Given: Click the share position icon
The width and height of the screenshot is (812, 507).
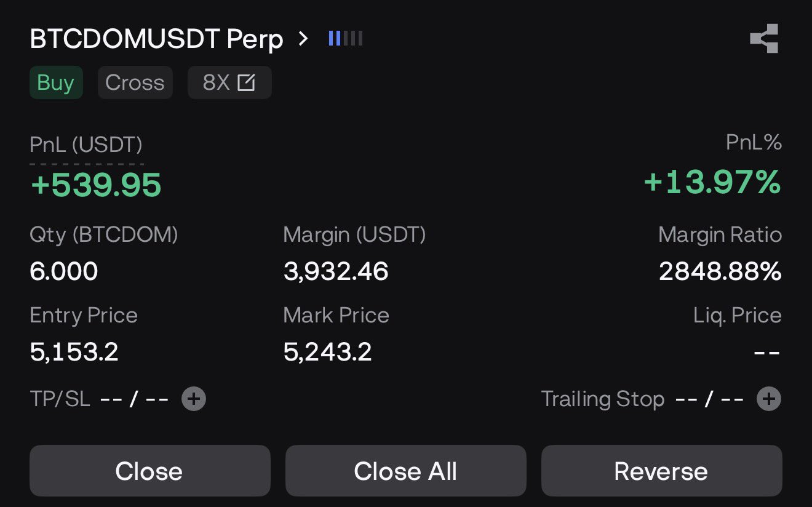Looking at the screenshot, I should point(764,39).
